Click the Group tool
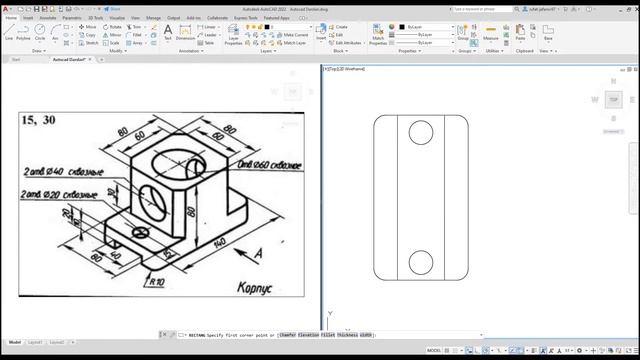The width and height of the screenshot is (640, 360). click(463, 32)
